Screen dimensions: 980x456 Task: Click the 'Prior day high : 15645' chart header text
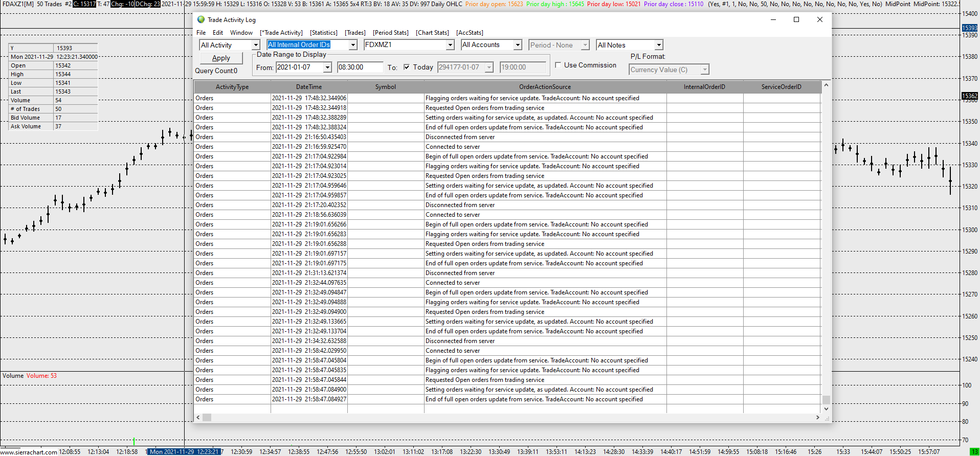[555, 4]
